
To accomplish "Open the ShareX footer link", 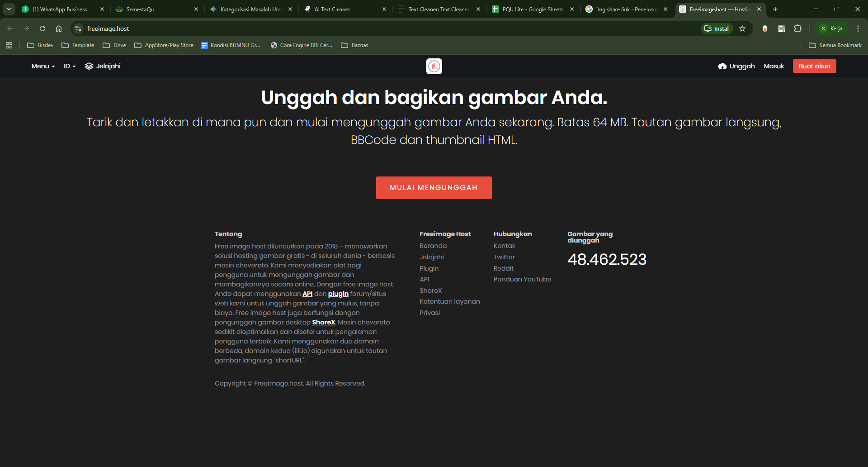I will 431,291.
